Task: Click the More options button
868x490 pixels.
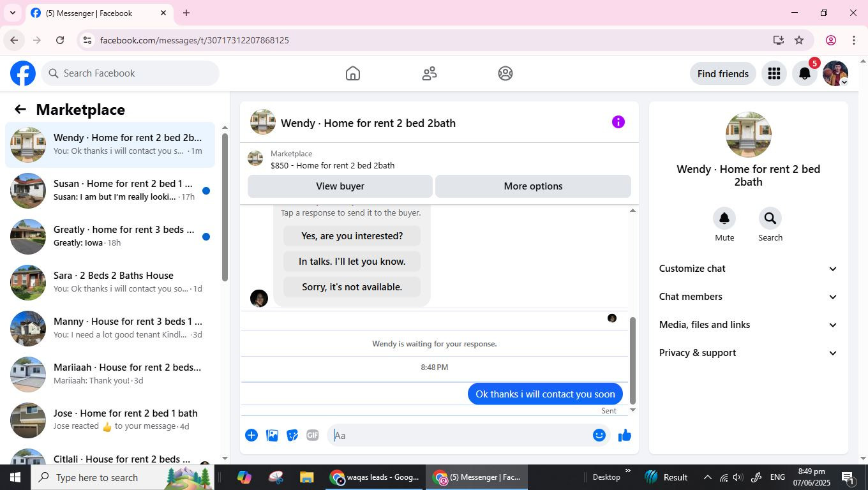Action: tap(533, 186)
